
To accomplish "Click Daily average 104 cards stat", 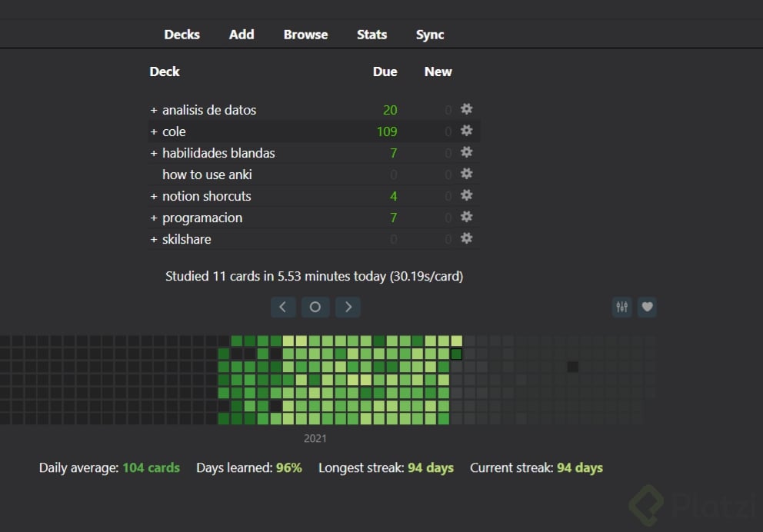I will [109, 467].
